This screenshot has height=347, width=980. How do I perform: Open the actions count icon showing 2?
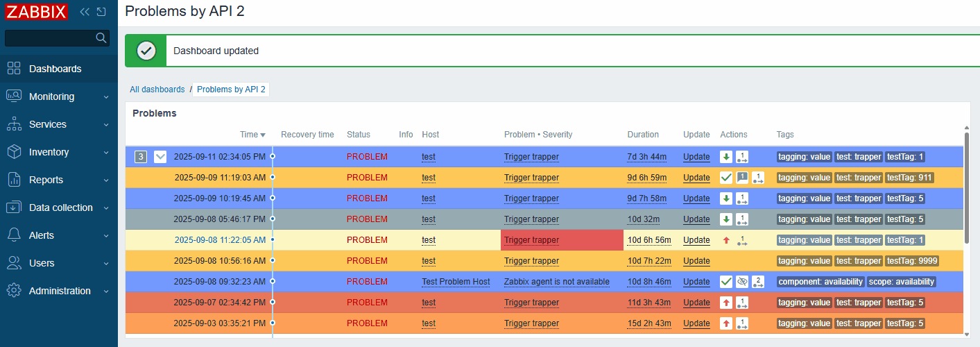tap(758, 282)
